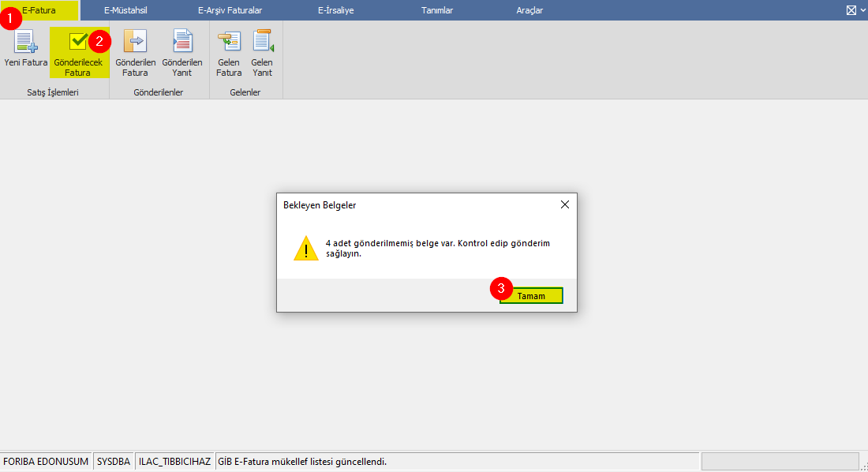
Task: Expand the dropdown chevron at top right
Action: coord(862,10)
